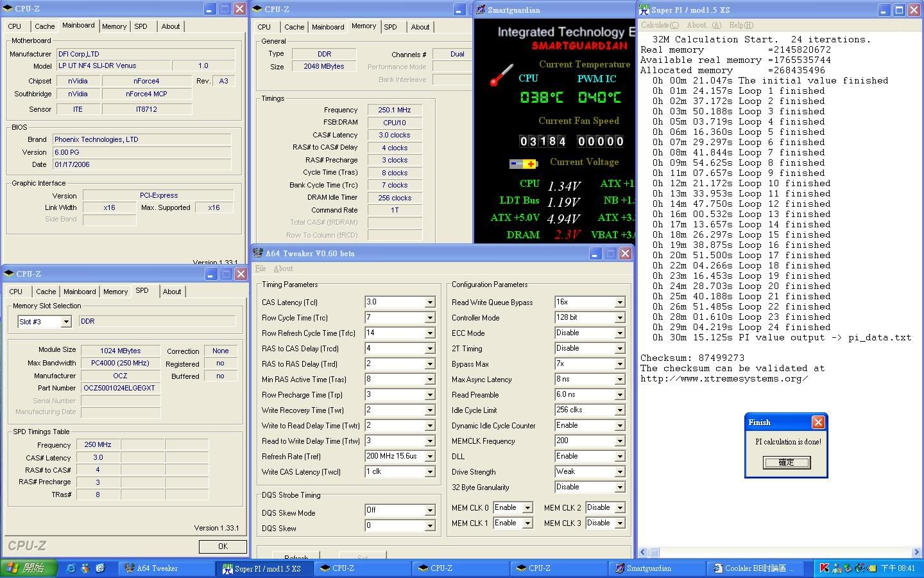Switch to A64 Tweaker taskbar button
Screen dimensions: 924x578
point(167,568)
